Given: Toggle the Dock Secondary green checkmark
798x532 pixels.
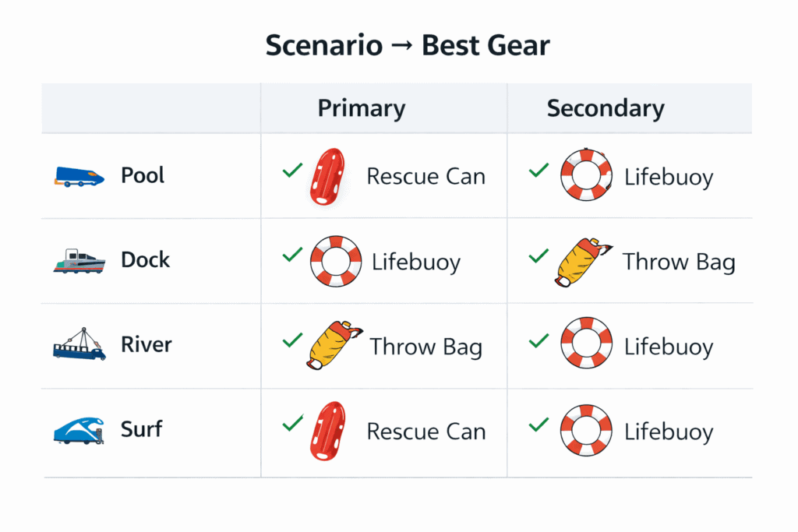Looking at the screenshot, I should tap(538, 255).
